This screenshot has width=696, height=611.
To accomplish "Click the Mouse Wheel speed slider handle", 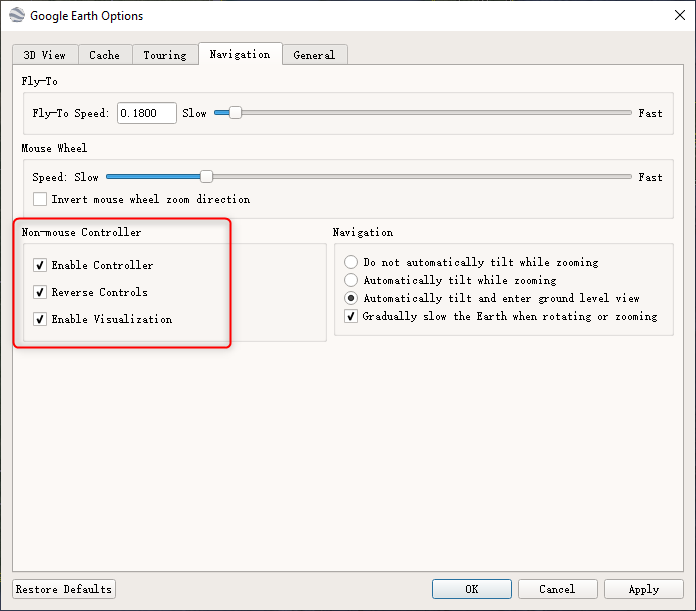I will click(x=206, y=177).
